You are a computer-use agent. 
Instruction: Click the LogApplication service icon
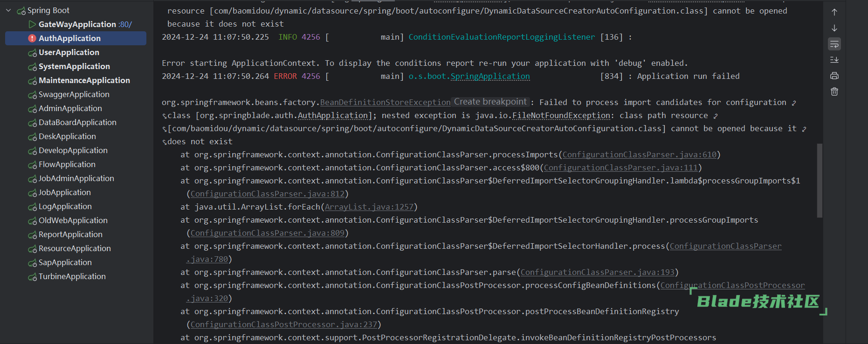[x=32, y=207]
